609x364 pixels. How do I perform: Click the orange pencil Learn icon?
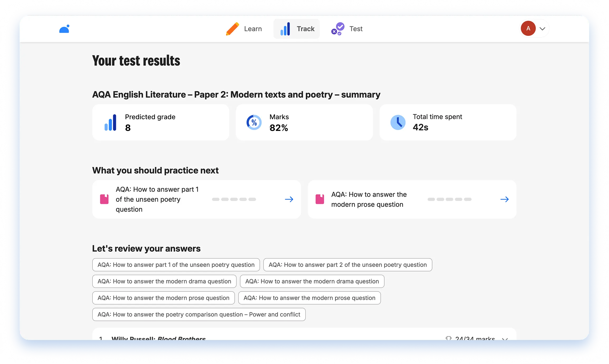(x=232, y=29)
